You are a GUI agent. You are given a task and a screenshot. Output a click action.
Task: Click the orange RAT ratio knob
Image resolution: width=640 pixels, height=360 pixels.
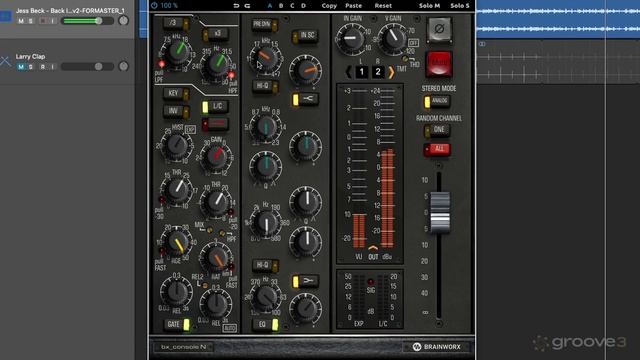[216, 258]
